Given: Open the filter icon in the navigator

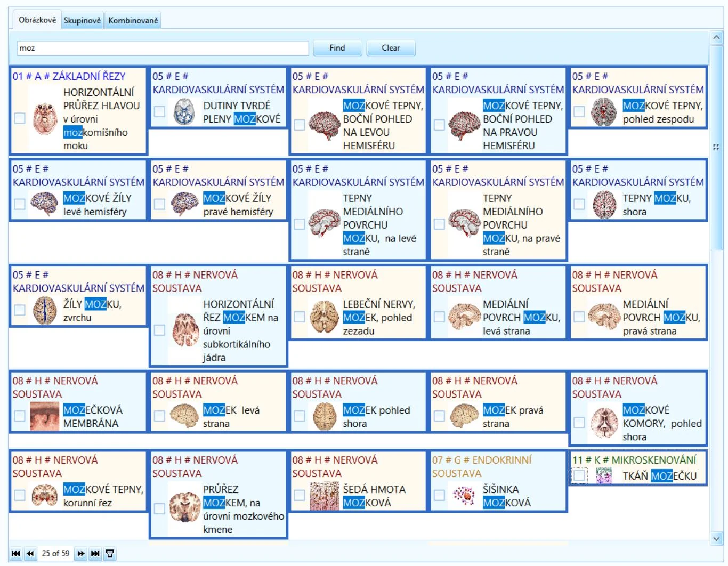Looking at the screenshot, I should (110, 554).
